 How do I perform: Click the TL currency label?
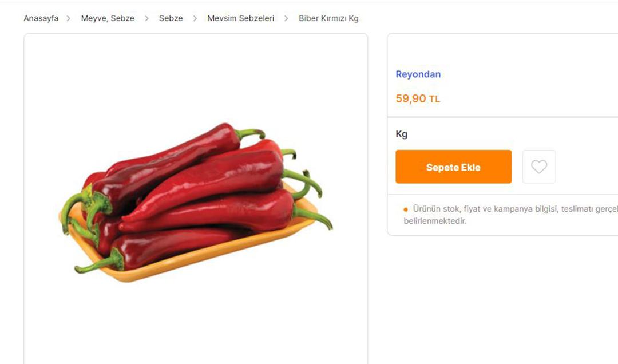[434, 99]
